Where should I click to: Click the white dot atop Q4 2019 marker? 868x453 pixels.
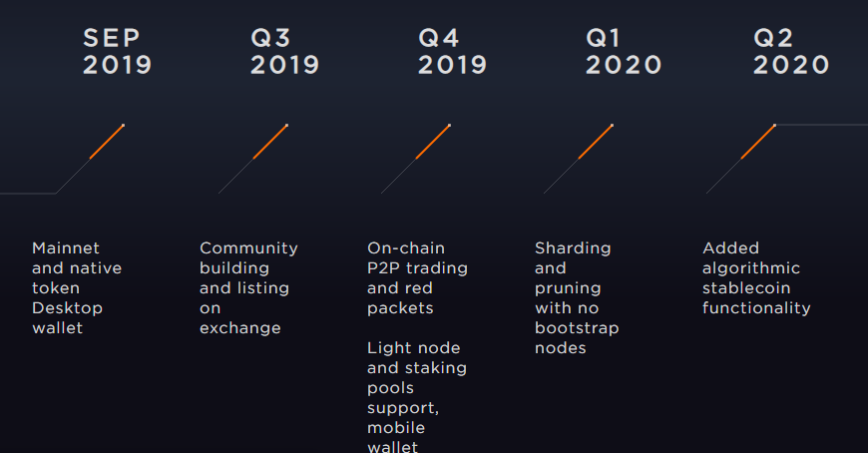coord(450,125)
